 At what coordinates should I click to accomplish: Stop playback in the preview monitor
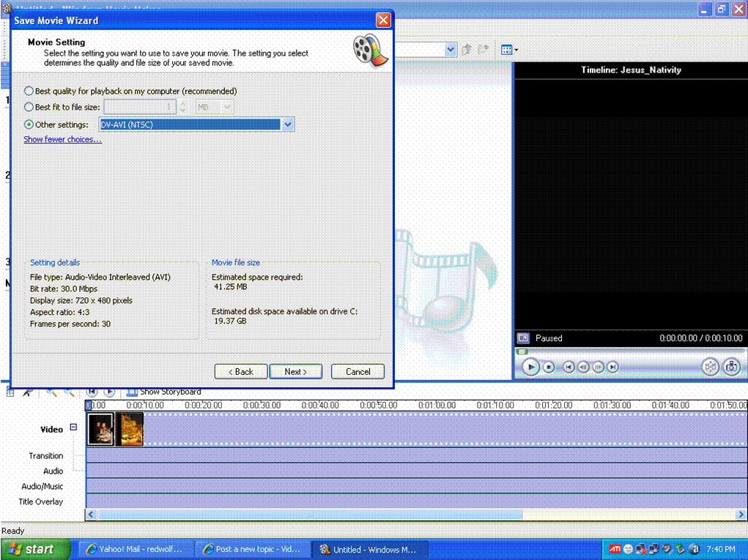click(x=549, y=367)
